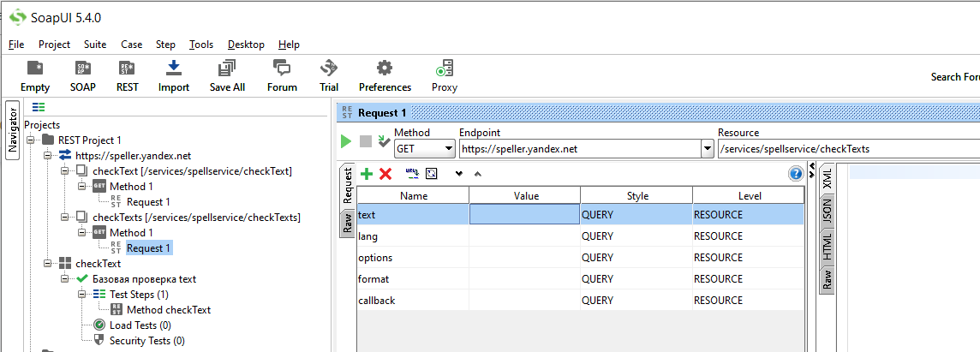Click the Style column header
This screenshot has width=980, height=352.
636,195
